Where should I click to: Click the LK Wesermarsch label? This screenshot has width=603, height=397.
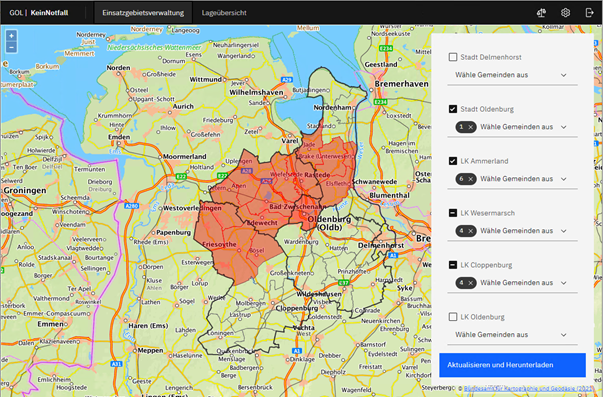click(x=487, y=213)
